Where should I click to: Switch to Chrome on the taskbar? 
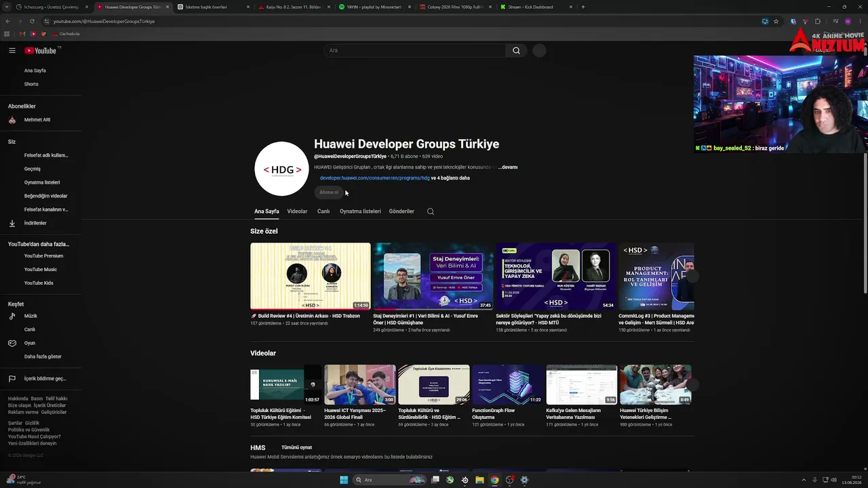[494, 480]
